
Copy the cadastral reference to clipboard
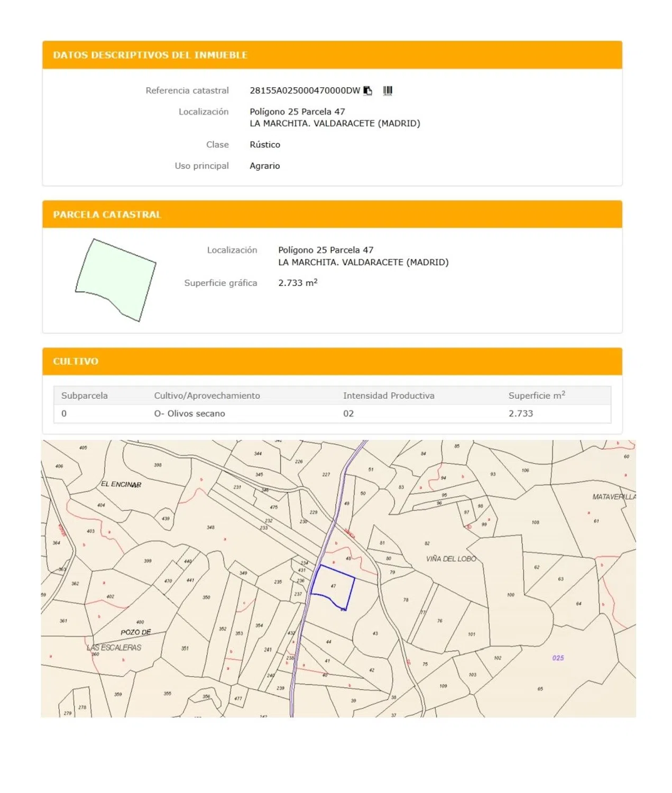pyautogui.click(x=368, y=91)
